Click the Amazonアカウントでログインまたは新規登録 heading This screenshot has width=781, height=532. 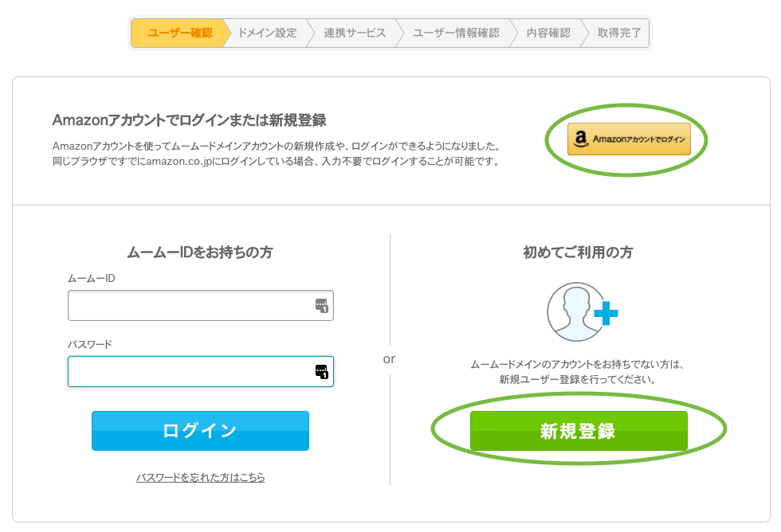[x=190, y=120]
